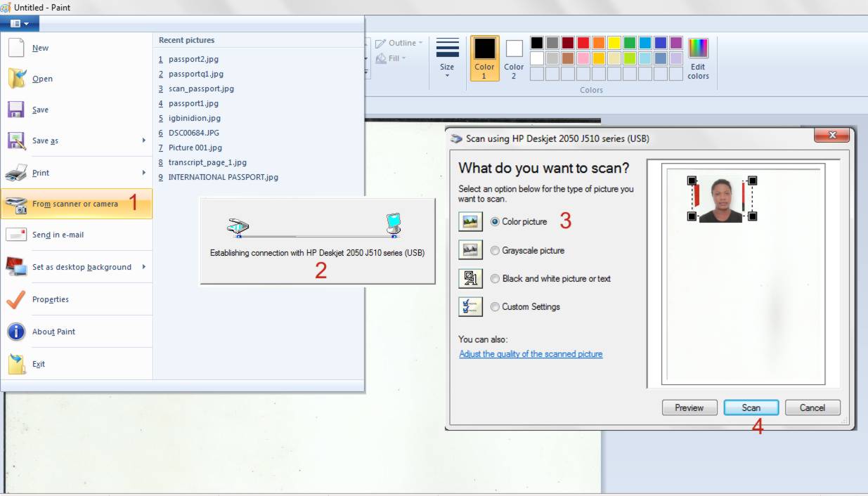Click the New document icon
868x496 pixels.
16,48
